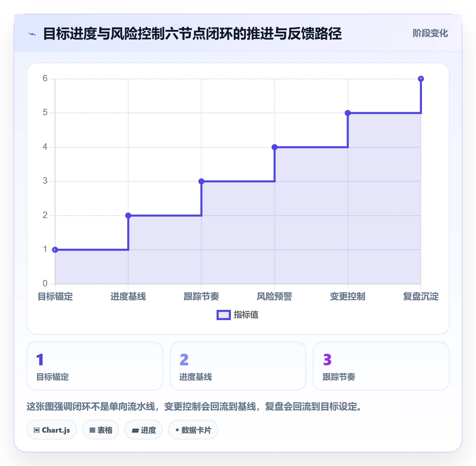Click the x-axis label 风险预警
Screen dimensions: 476x466
(x=275, y=297)
